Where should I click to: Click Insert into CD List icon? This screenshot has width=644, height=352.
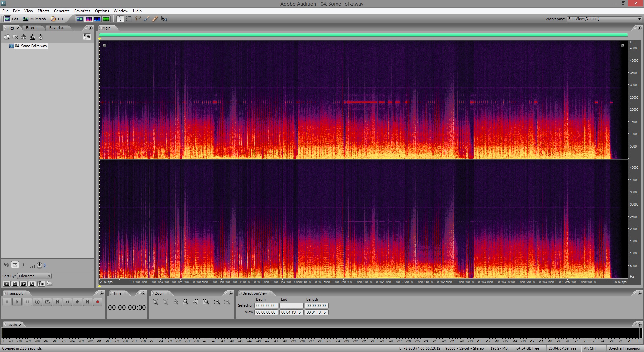(x=41, y=37)
